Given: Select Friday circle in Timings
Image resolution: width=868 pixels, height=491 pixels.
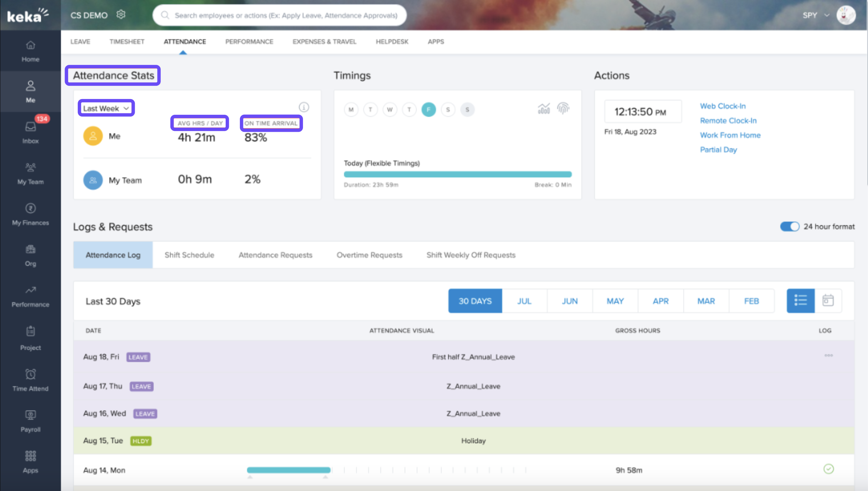Looking at the screenshot, I should click(428, 109).
